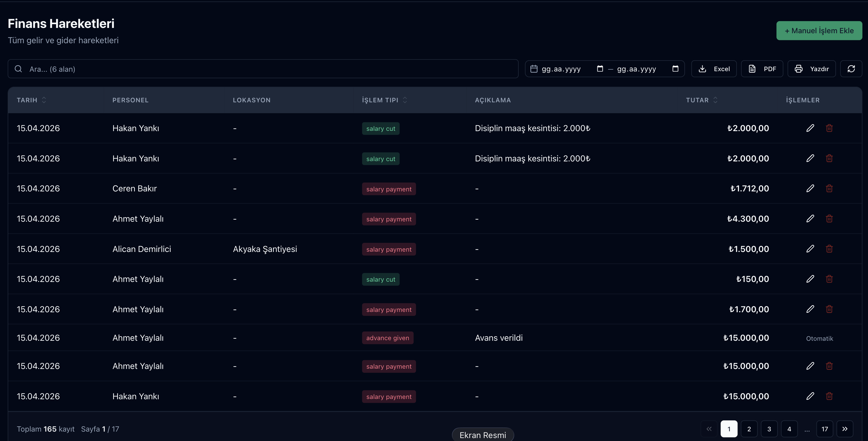Open the end date calendar picker icon
Image resolution: width=868 pixels, height=441 pixels.
coord(675,69)
